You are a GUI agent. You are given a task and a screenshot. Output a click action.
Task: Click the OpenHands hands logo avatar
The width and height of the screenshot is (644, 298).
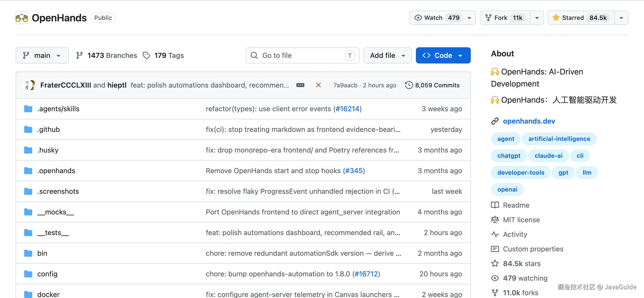click(x=22, y=18)
